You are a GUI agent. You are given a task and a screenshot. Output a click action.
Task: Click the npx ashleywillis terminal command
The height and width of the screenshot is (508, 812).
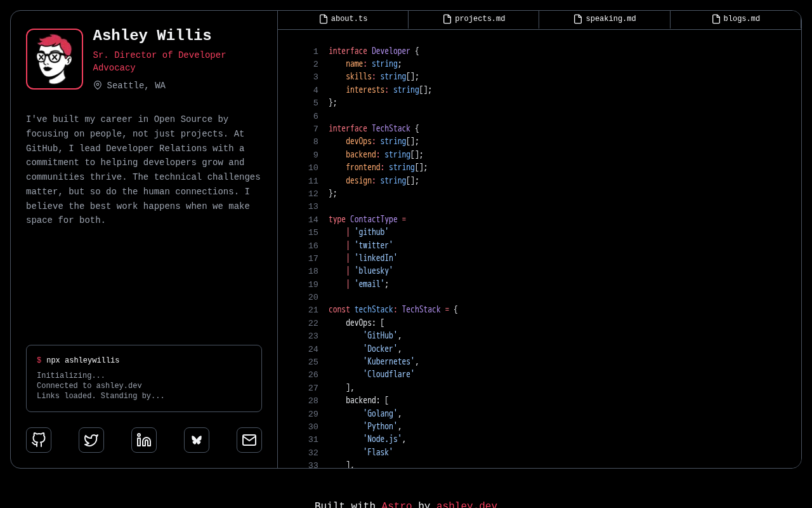(x=82, y=361)
